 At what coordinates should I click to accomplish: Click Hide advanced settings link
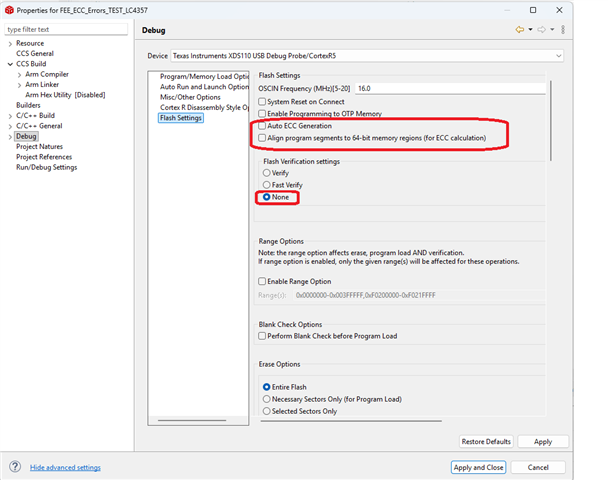tap(65, 467)
